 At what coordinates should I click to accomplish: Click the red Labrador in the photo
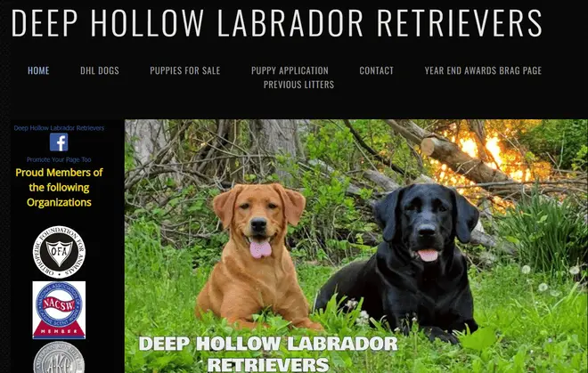click(x=255, y=256)
